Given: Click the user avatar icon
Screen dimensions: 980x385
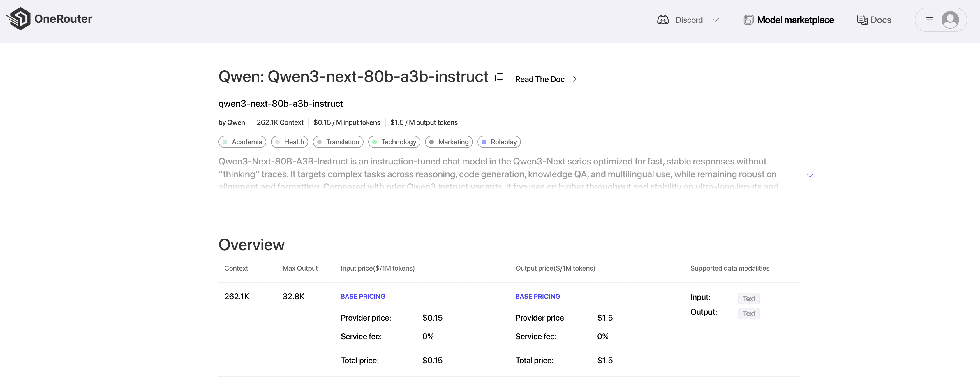Looking at the screenshot, I should 950,20.
